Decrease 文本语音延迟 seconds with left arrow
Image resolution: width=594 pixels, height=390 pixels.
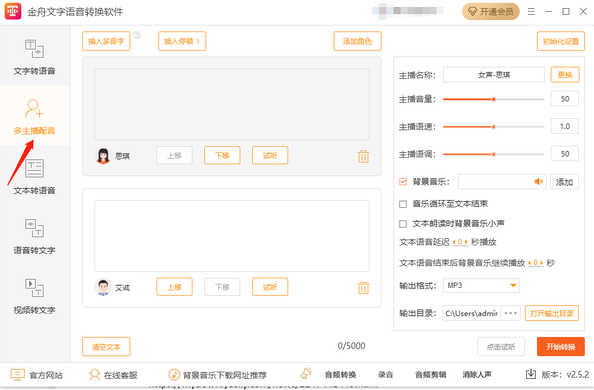(x=454, y=242)
